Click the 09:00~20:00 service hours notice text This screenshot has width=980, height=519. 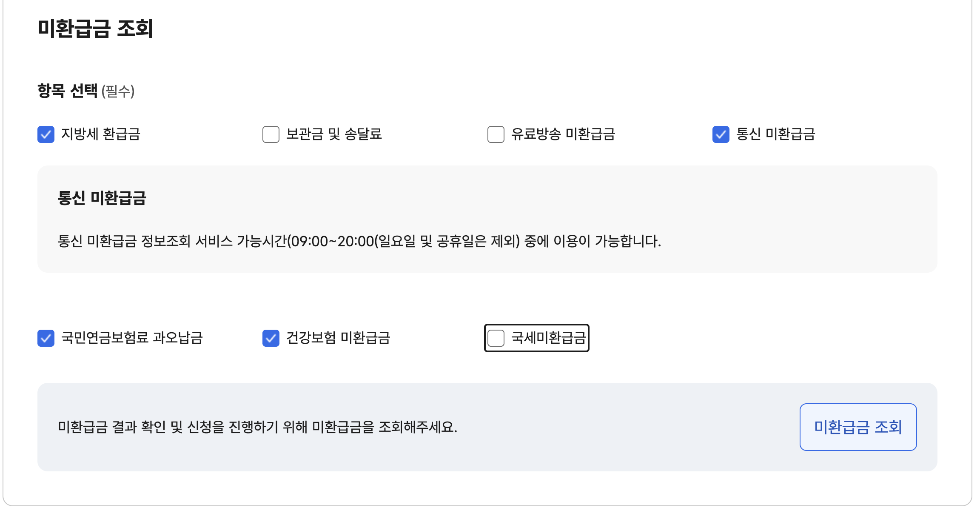click(359, 241)
